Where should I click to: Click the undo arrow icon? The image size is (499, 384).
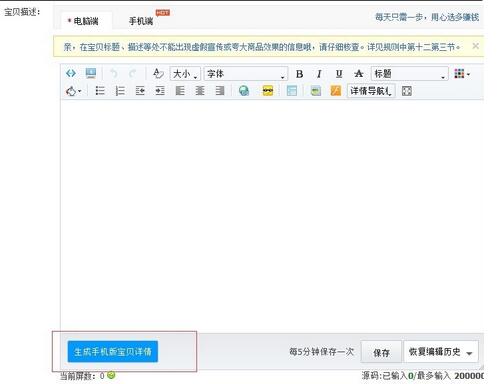(x=114, y=73)
